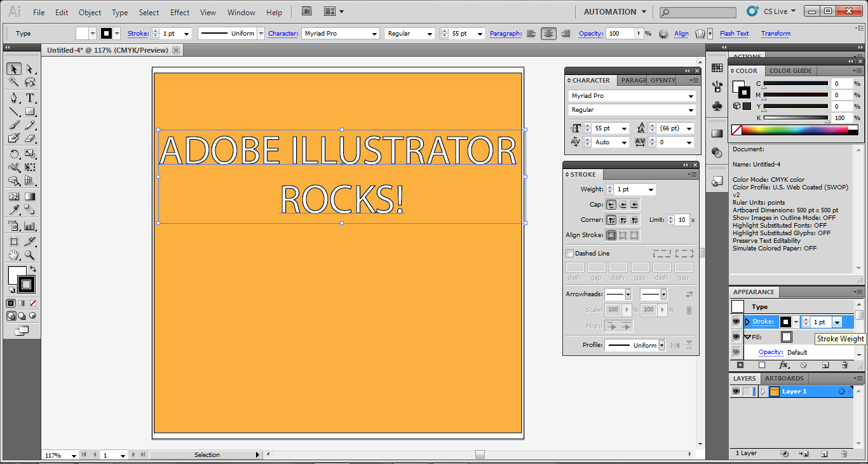Select the Rectangle tool
The image size is (868, 464).
(x=30, y=112)
